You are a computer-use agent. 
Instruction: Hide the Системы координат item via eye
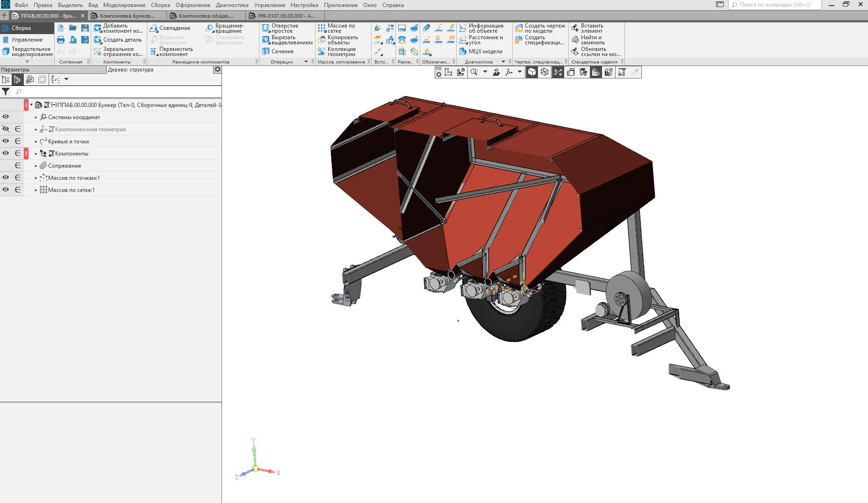(x=6, y=117)
